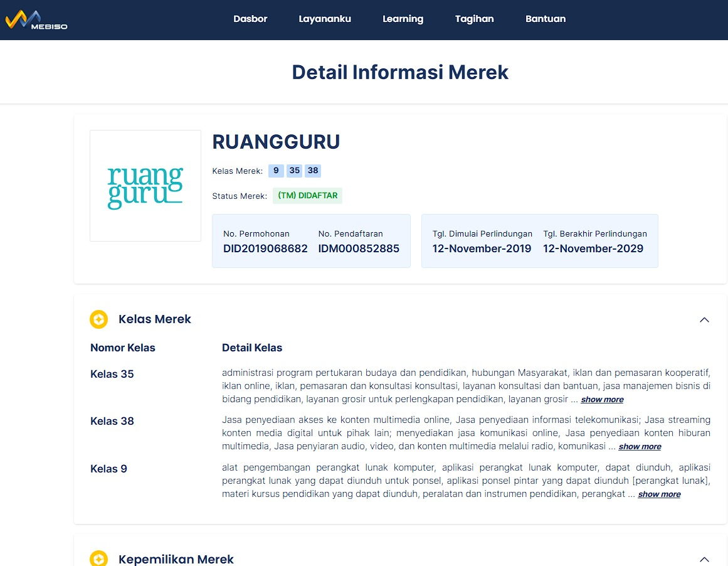
Task: Click protection start date 12-November-2019
Action: 482,248
